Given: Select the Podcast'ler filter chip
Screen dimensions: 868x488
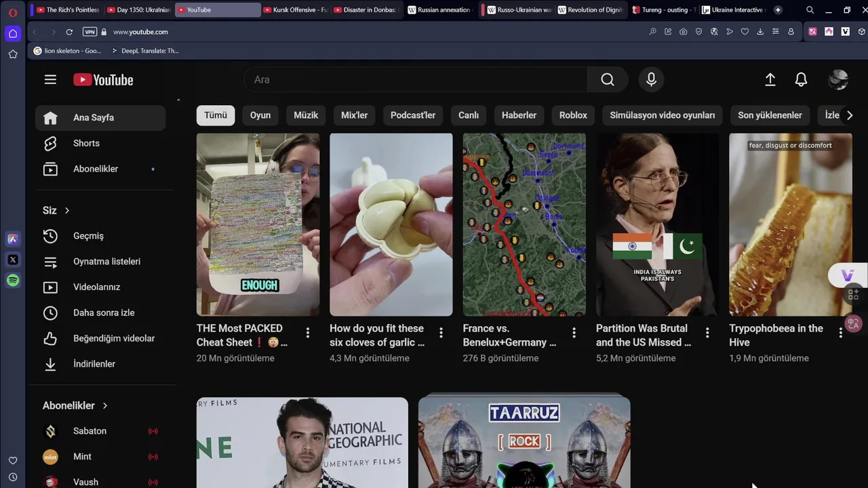Looking at the screenshot, I should click(x=413, y=115).
